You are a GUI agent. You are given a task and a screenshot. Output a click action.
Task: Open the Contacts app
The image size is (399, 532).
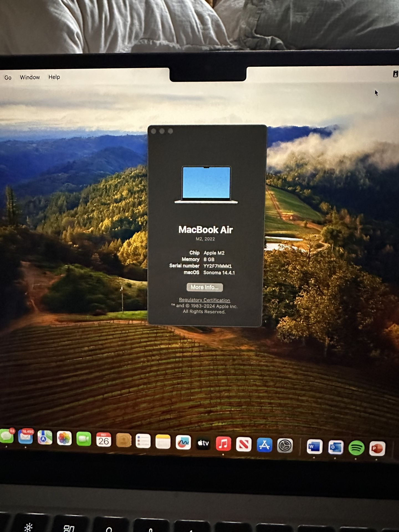pos(124,441)
